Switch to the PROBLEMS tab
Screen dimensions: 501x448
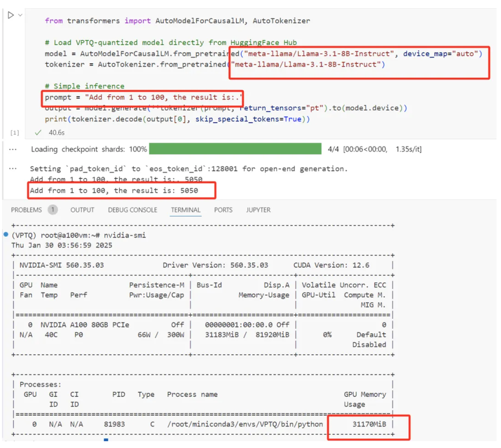point(26,210)
